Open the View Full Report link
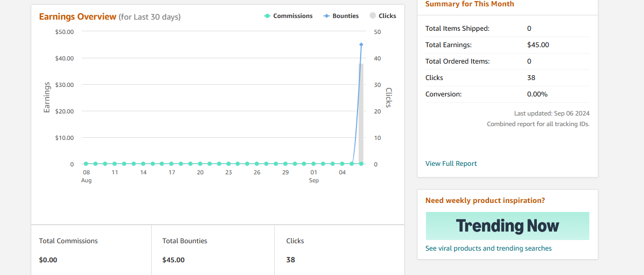 pos(451,164)
